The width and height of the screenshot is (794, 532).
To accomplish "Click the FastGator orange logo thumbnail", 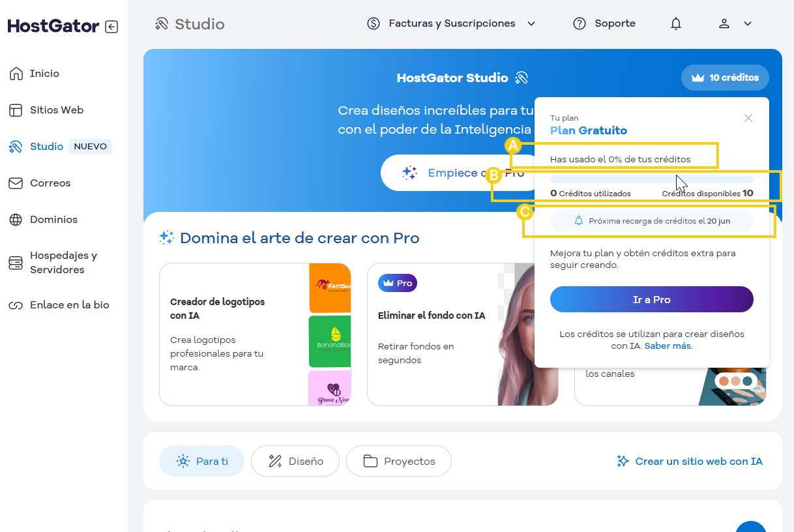I will [330, 288].
